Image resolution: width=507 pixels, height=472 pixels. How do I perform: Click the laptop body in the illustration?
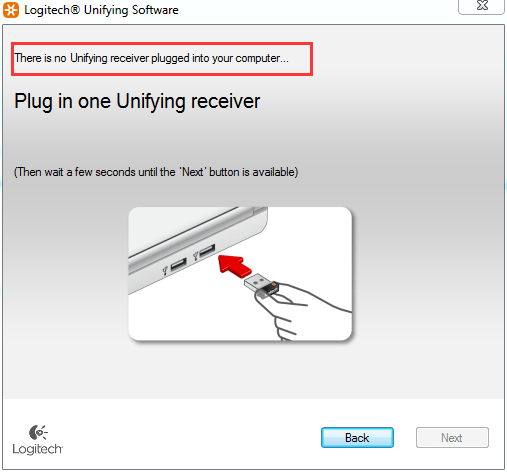[187, 240]
